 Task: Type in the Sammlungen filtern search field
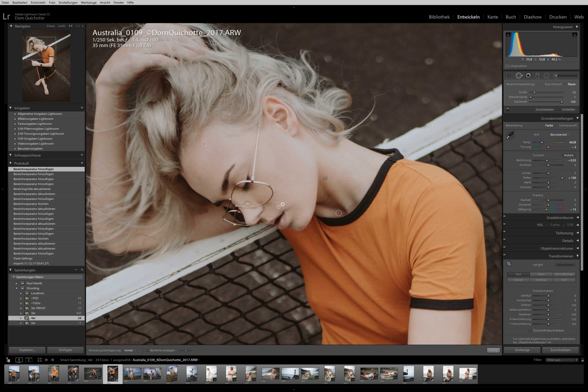(48, 277)
